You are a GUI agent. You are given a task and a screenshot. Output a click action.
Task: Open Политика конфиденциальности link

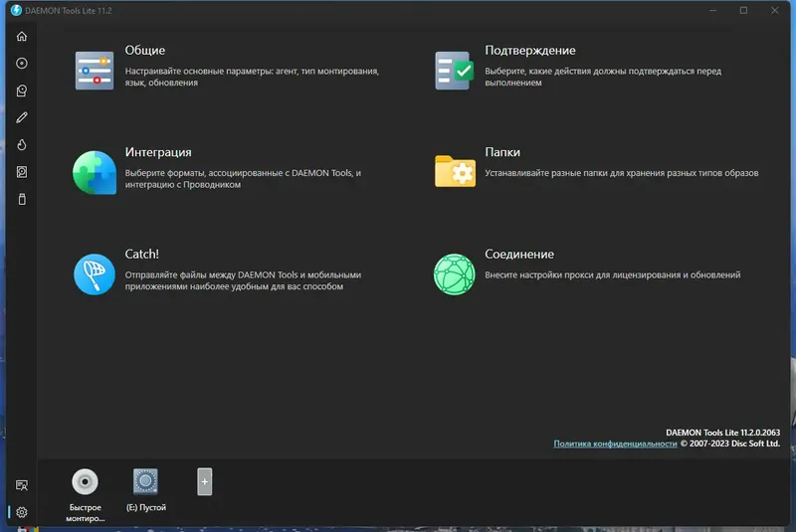(x=615, y=443)
